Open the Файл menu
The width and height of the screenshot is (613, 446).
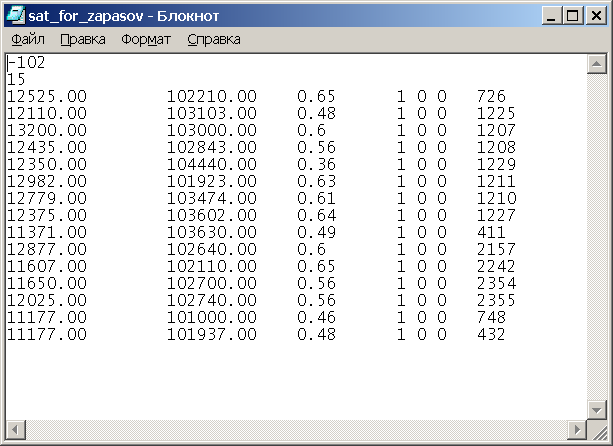tap(28, 39)
